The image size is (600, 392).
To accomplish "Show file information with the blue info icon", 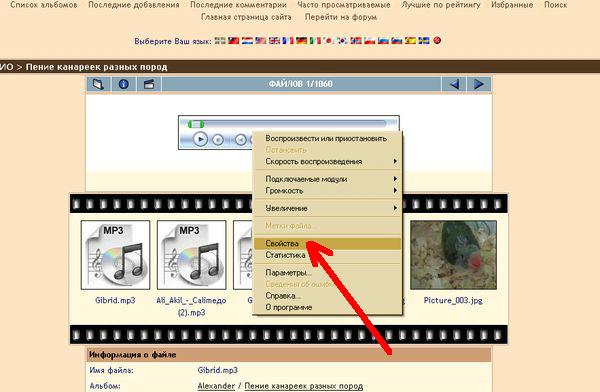I will [124, 84].
